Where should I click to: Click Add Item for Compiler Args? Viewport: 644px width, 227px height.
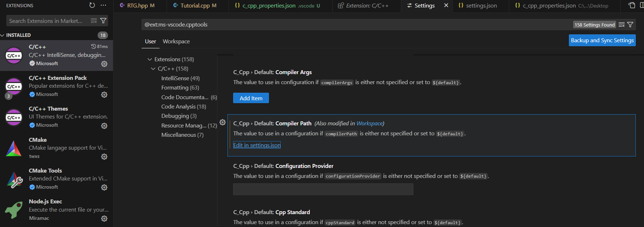coord(251,98)
